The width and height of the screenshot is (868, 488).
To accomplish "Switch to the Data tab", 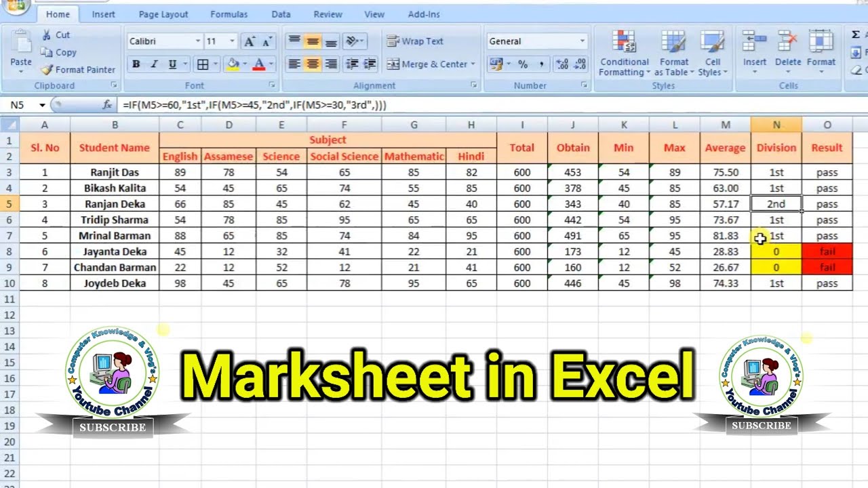I will coord(281,14).
